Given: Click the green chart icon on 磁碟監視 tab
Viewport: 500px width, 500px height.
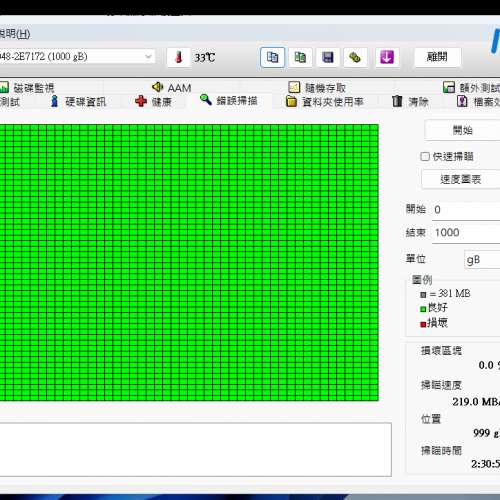Looking at the screenshot, I should coord(4,88).
